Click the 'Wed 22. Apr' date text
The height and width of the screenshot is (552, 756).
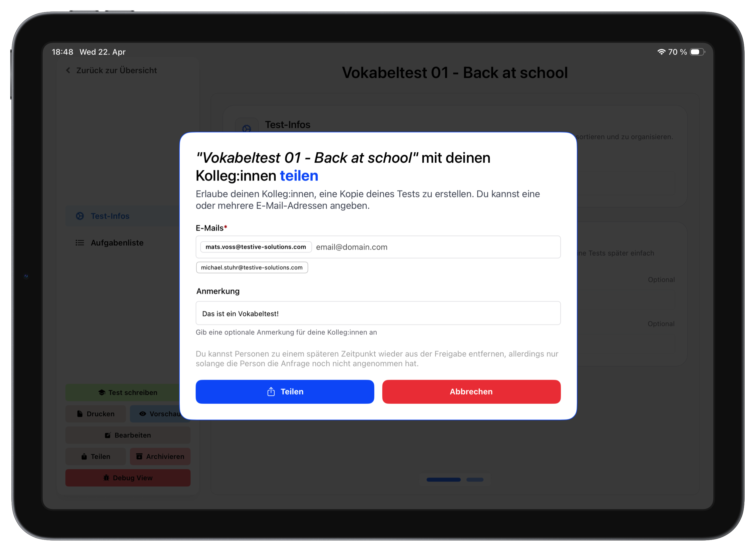click(103, 52)
